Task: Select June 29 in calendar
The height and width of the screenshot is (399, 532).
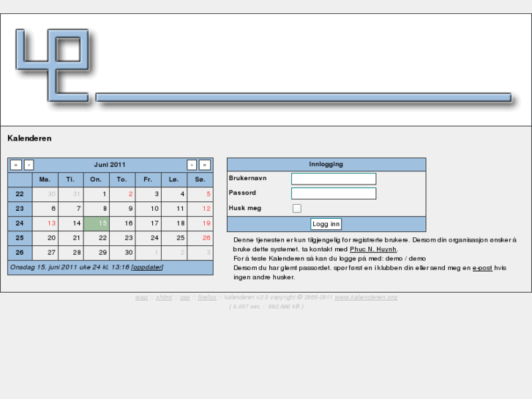Action: point(97,253)
